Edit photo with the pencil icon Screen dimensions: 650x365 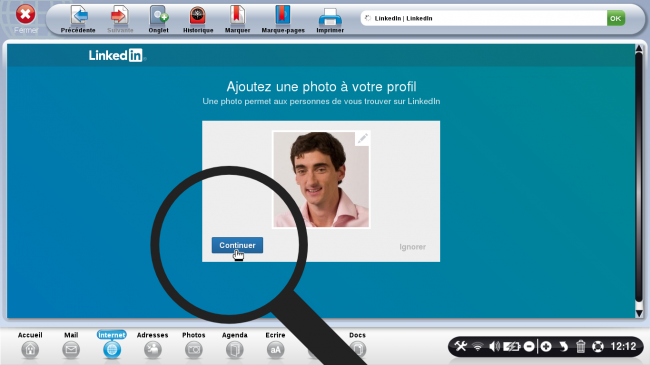point(362,139)
